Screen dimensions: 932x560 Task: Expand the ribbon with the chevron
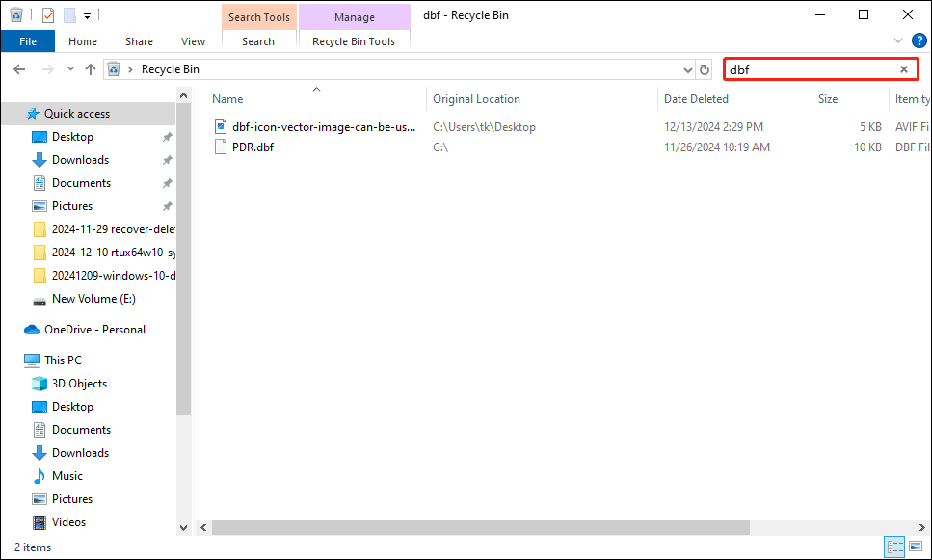898,41
